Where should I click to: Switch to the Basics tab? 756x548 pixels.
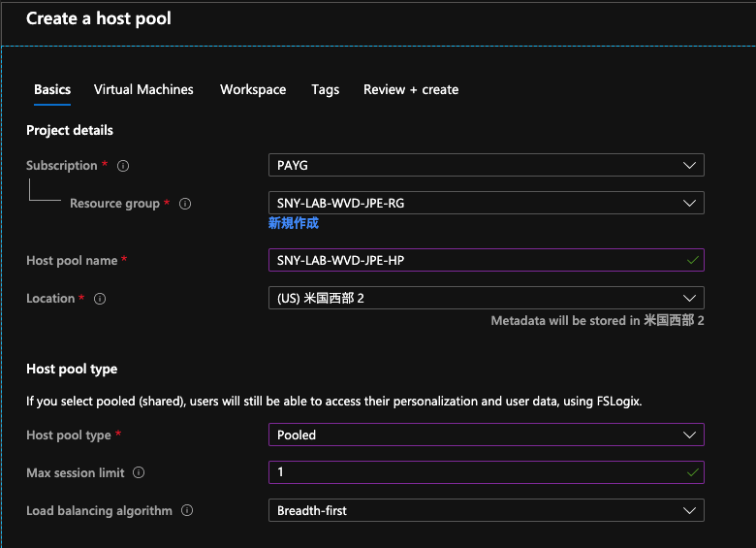click(x=52, y=90)
